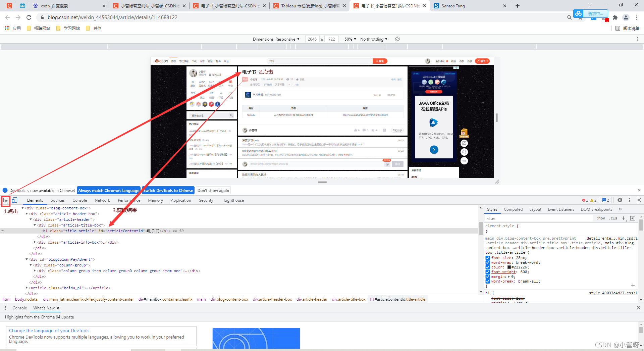Click the viewport width field 2046
The height and width of the screenshot is (351, 644).
(312, 39)
